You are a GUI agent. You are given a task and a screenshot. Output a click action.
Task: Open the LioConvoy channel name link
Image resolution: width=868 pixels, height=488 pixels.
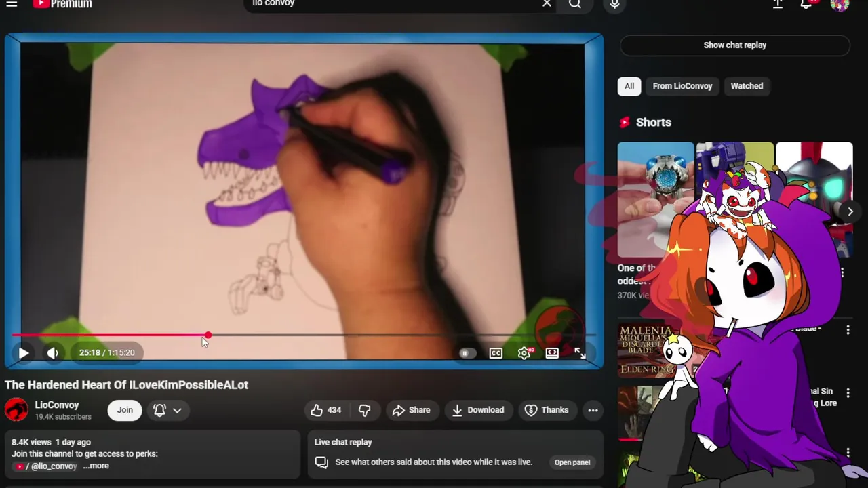click(57, 405)
